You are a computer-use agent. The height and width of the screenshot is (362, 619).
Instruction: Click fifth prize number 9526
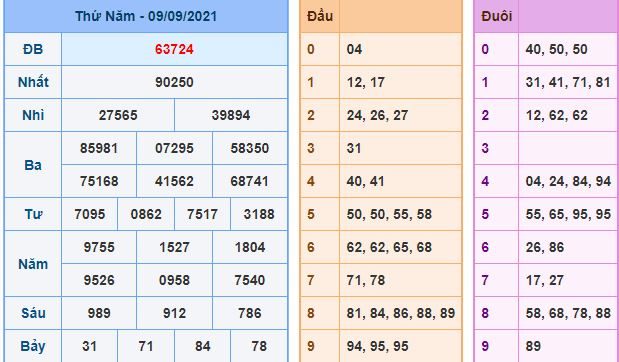tap(99, 280)
